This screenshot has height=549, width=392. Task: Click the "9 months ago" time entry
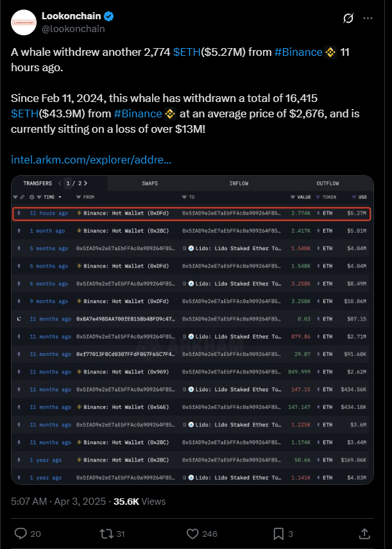click(49, 301)
